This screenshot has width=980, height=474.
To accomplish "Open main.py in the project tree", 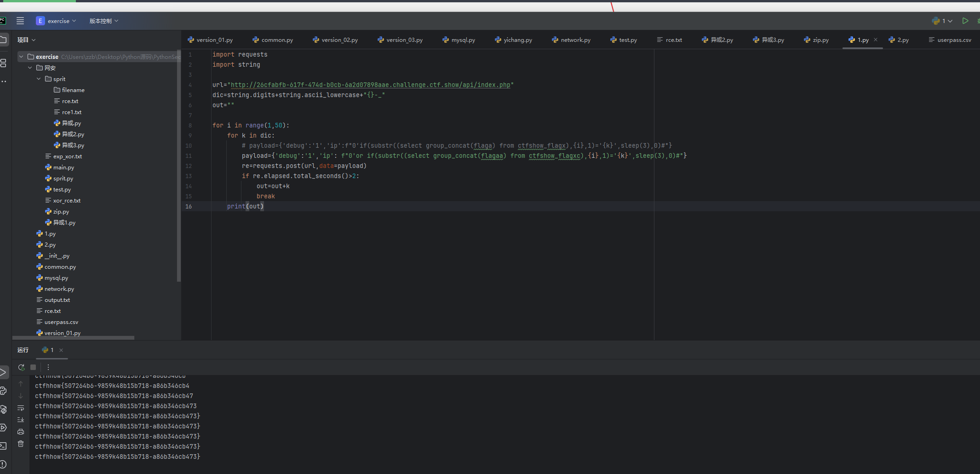I will [x=59, y=167].
